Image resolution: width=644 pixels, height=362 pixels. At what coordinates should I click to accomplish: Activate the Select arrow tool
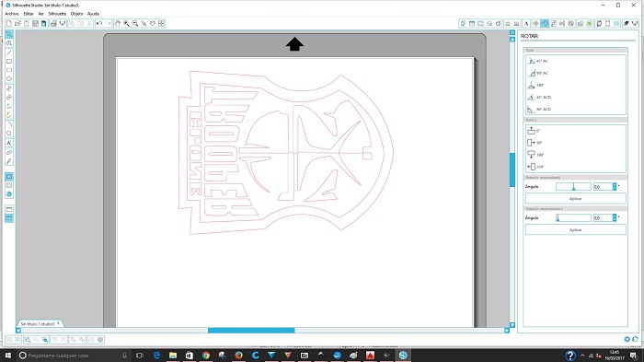pyautogui.click(x=9, y=34)
